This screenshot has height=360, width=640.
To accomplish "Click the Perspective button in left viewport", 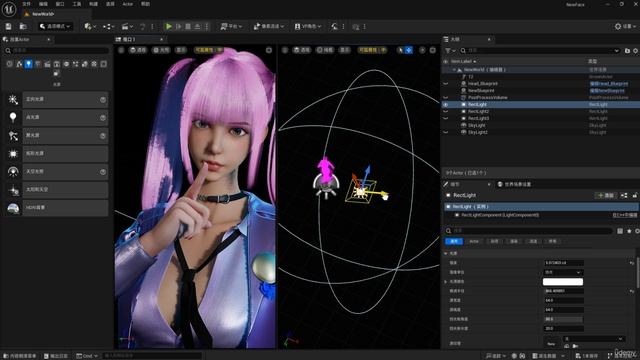I will pyautogui.click(x=138, y=50).
